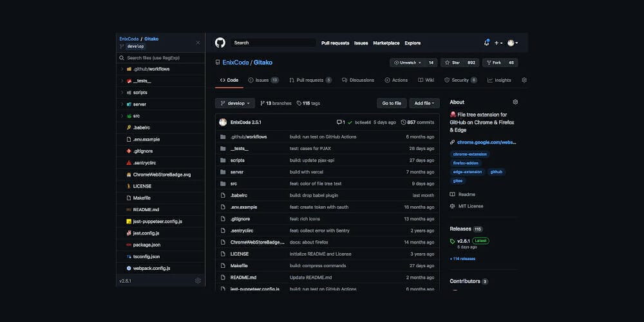Open commit comment icon beside EnixCoda 2.5.1
This screenshot has height=322, width=644.
pyautogui.click(x=341, y=122)
